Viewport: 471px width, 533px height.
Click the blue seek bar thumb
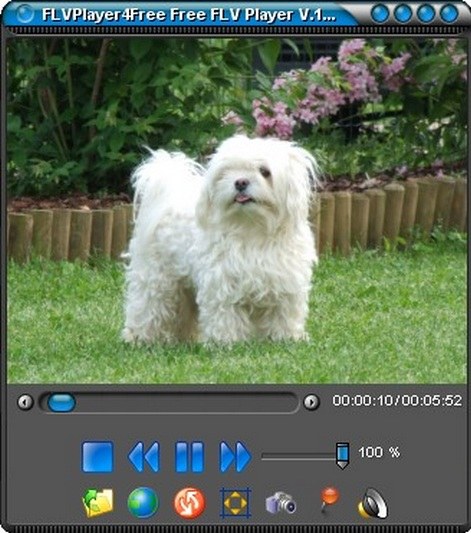pyautogui.click(x=62, y=402)
